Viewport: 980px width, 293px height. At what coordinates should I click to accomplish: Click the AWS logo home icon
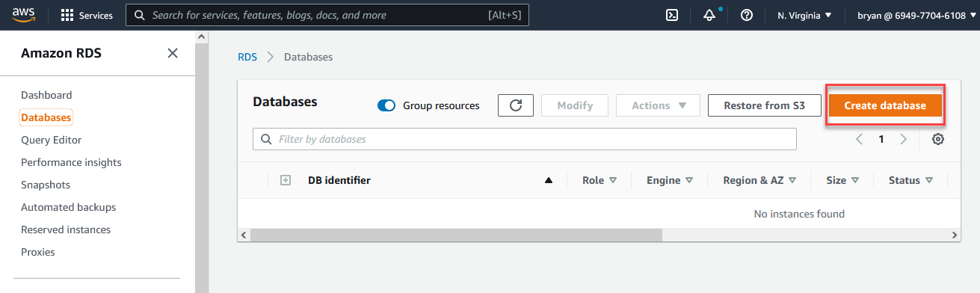point(23,14)
